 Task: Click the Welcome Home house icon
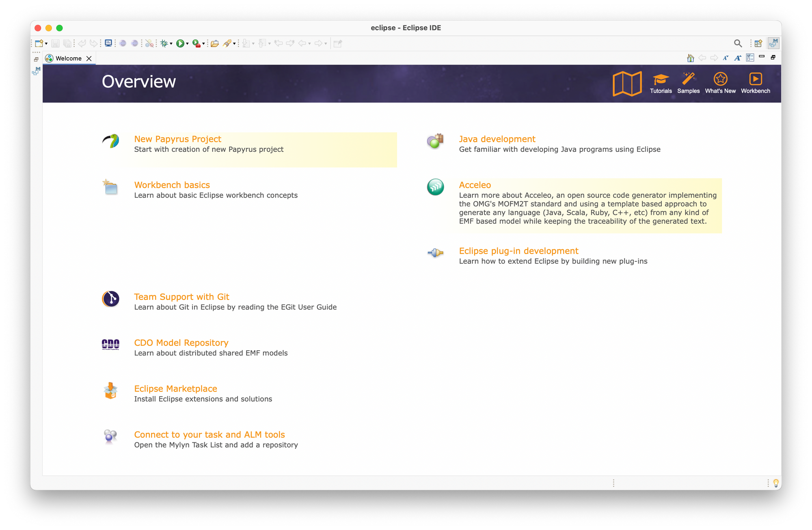click(x=690, y=58)
